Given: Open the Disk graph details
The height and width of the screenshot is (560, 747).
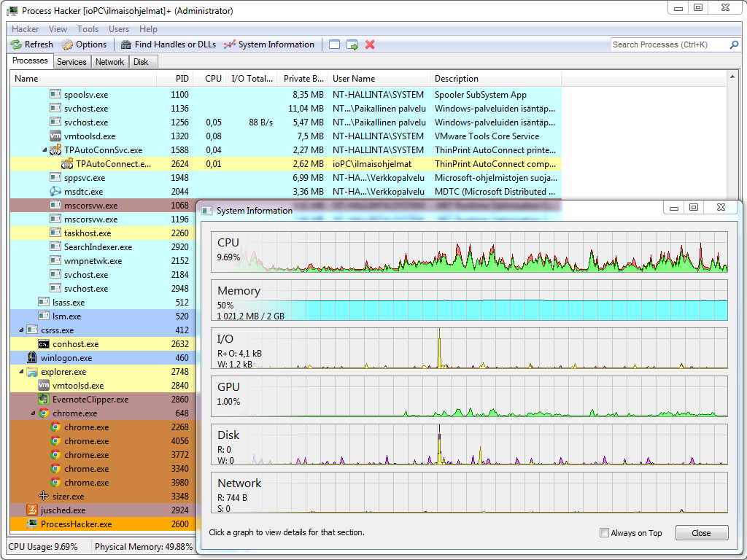Looking at the screenshot, I should click(469, 444).
